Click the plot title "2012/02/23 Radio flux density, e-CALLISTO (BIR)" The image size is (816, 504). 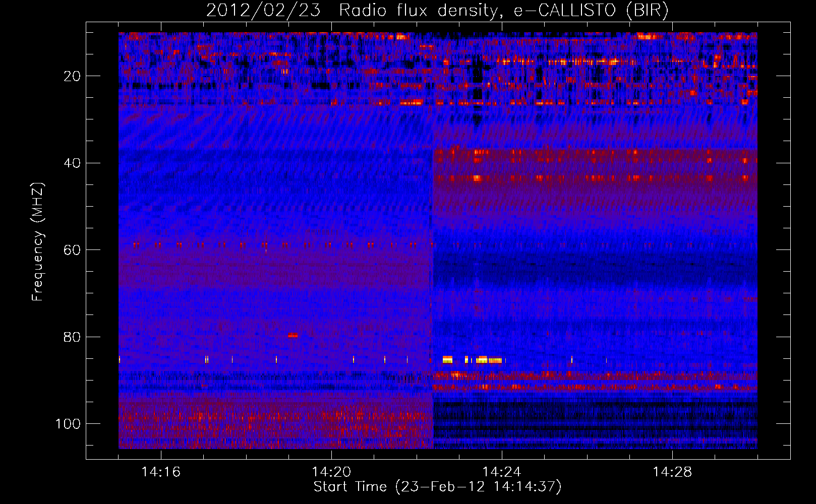[437, 11]
